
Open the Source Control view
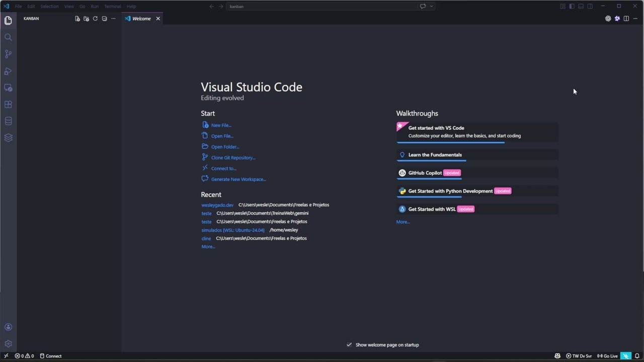[x=8, y=54]
